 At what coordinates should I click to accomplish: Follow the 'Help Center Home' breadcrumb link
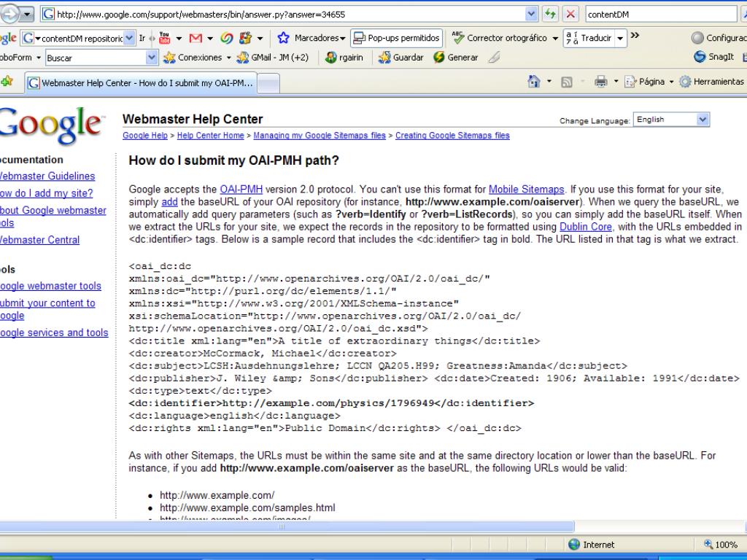click(211, 136)
